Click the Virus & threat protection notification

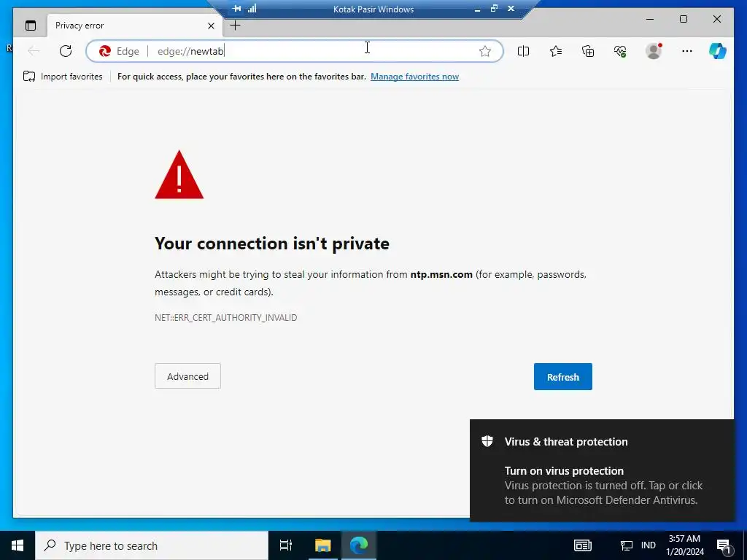click(x=602, y=470)
